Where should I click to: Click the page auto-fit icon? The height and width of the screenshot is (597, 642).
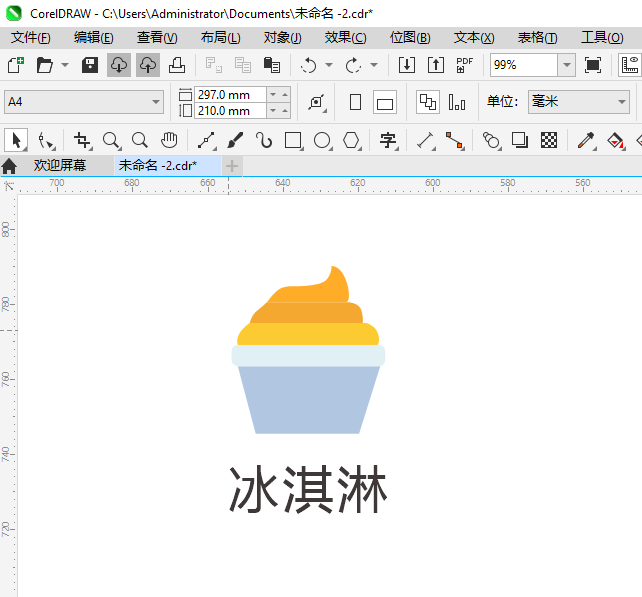317,102
